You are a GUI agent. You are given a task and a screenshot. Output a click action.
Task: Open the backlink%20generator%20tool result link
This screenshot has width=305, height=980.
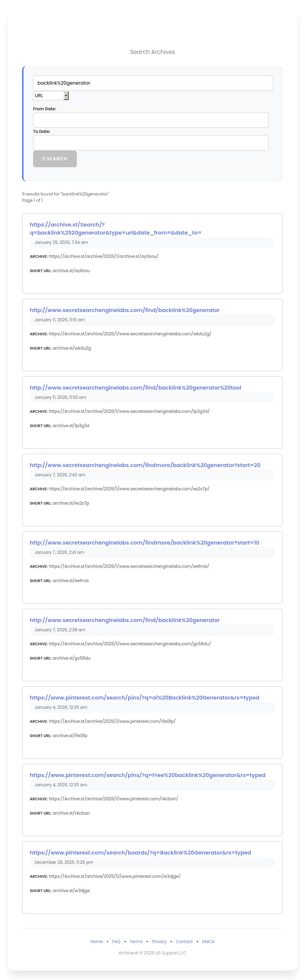pos(135,388)
